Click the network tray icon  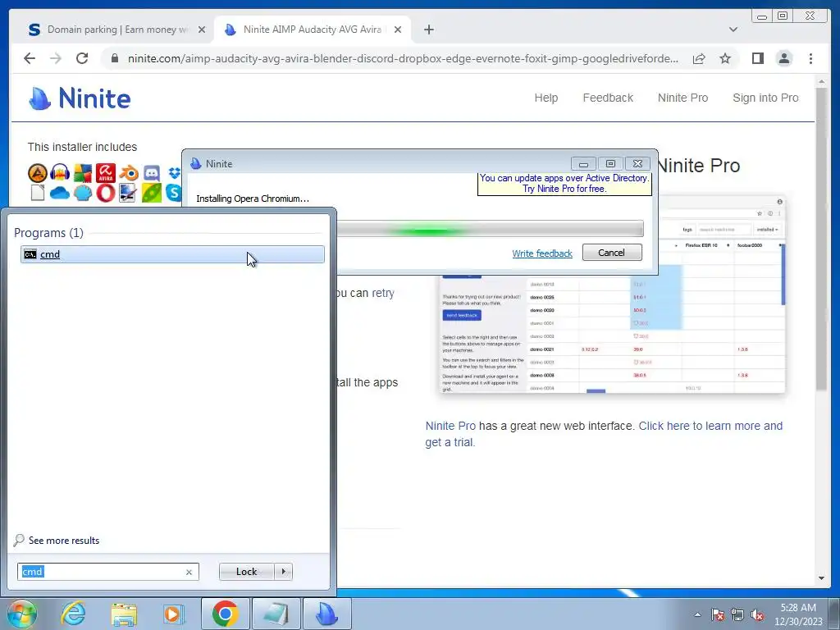pyautogui.click(x=737, y=614)
